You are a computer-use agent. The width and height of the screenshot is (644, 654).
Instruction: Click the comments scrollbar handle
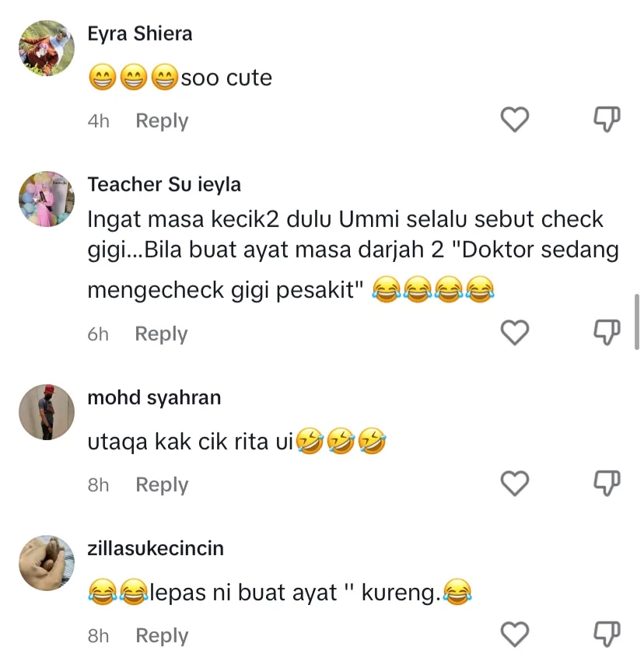point(636,322)
